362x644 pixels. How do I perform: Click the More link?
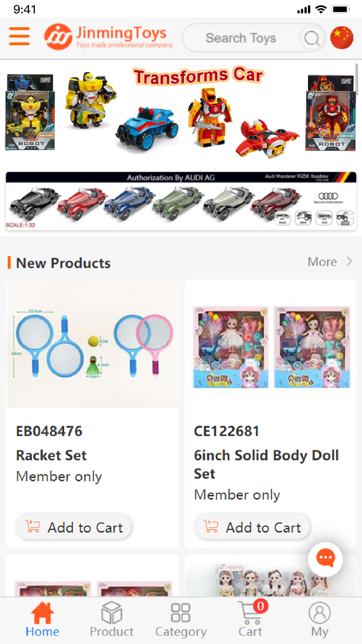coord(322,262)
